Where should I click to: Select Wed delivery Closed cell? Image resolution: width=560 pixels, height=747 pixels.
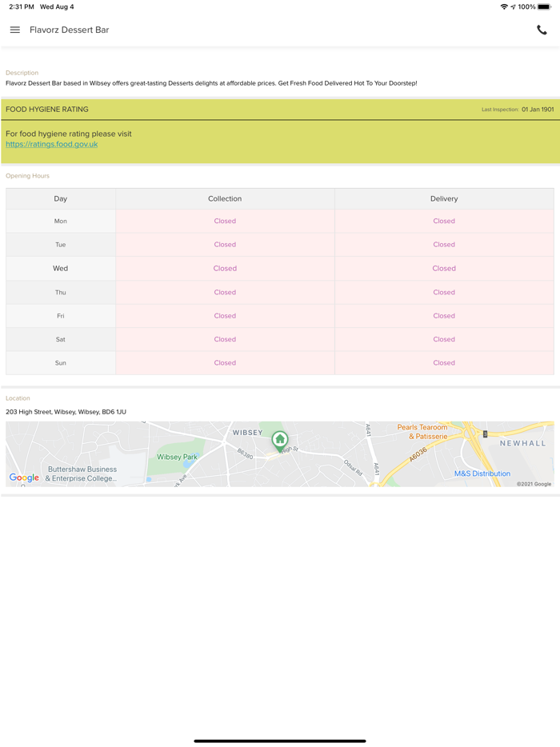coord(444,268)
